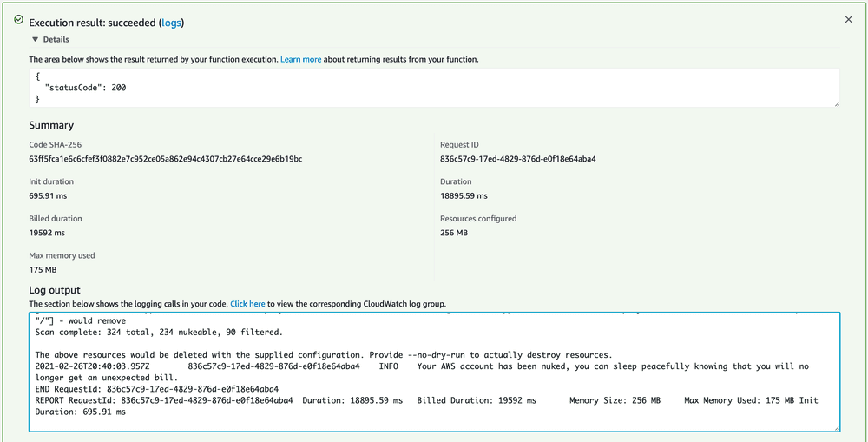Click the Max memory used value 175 MB
Screen dimensions: 868x442
point(43,270)
